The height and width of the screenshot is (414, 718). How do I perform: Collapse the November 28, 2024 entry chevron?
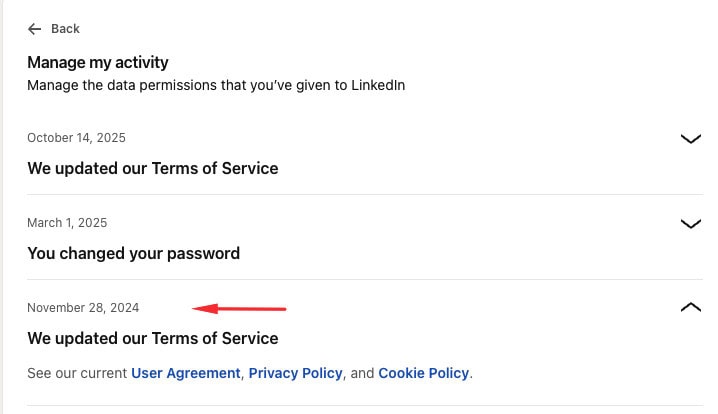click(x=690, y=307)
